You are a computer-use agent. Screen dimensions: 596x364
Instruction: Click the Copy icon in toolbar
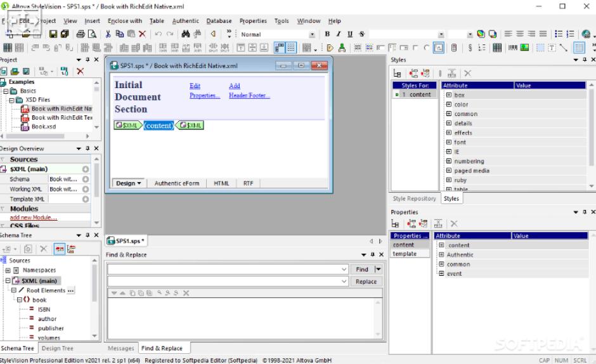119,34
